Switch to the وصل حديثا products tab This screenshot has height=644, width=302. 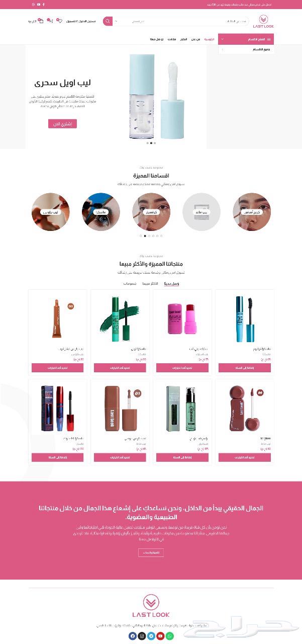(x=171, y=283)
